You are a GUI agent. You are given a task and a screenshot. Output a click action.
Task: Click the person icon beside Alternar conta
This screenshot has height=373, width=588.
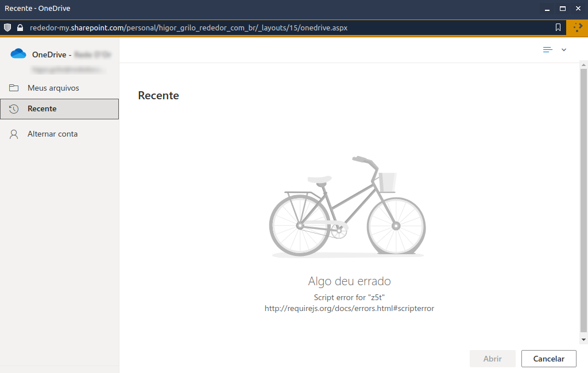click(14, 134)
